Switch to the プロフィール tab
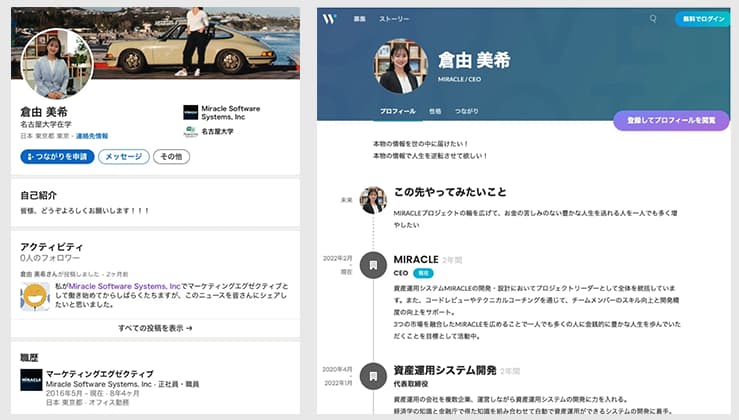The image size is (739, 420). point(398,111)
